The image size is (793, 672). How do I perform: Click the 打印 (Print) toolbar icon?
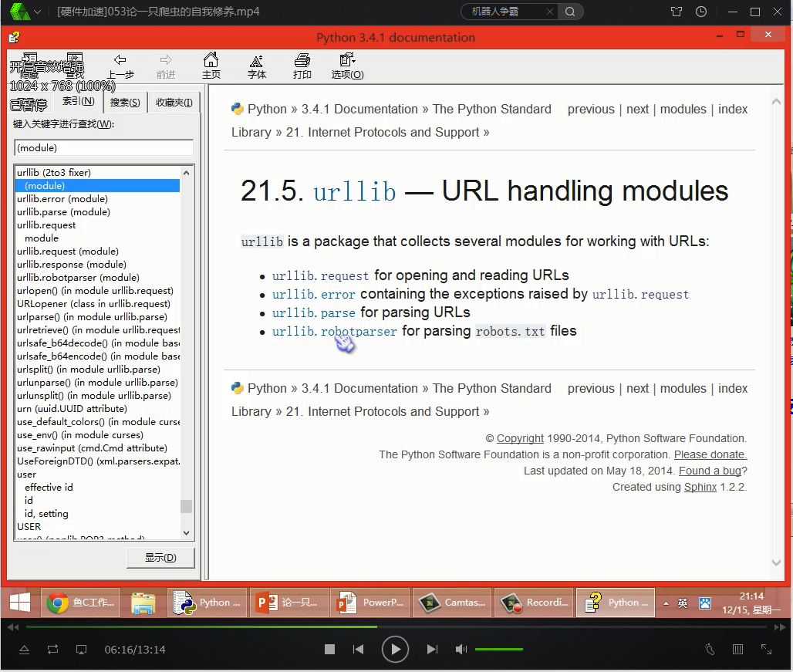coord(302,66)
